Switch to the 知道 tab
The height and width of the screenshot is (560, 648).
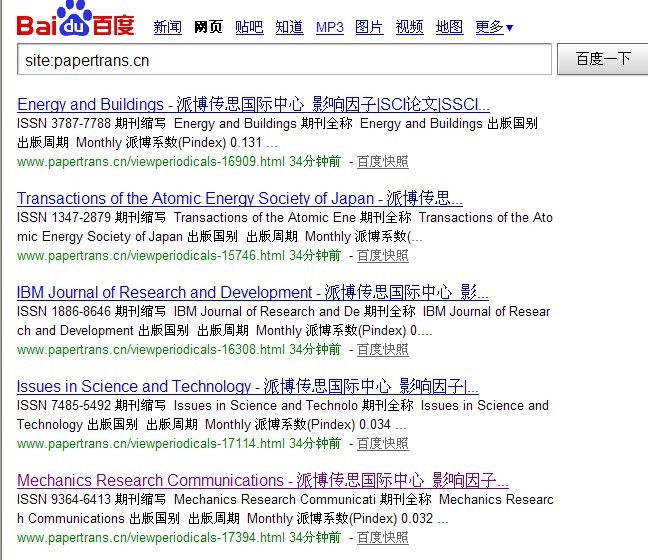(289, 27)
